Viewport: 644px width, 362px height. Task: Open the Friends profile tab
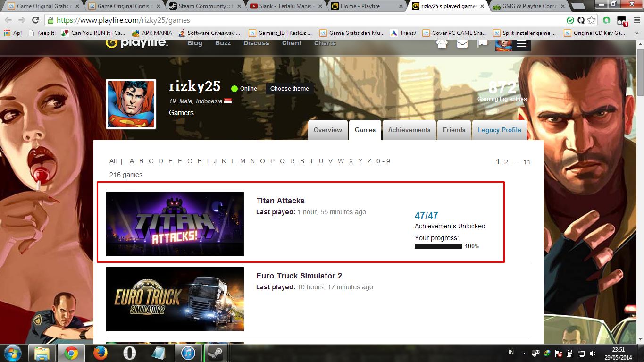click(x=454, y=130)
